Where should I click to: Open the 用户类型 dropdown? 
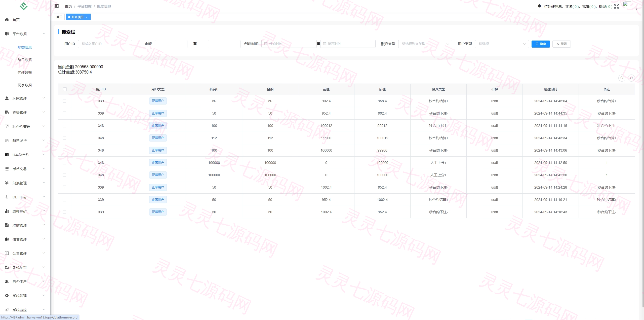point(502,44)
